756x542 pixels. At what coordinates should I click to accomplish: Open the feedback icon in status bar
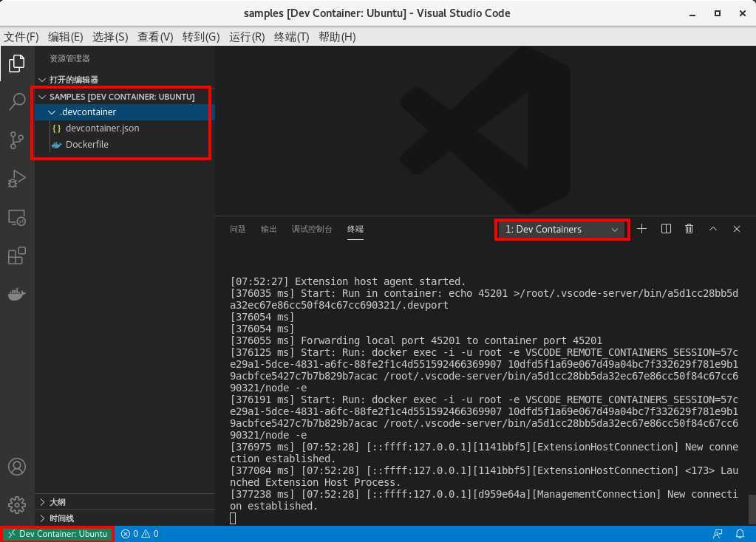coord(718,534)
